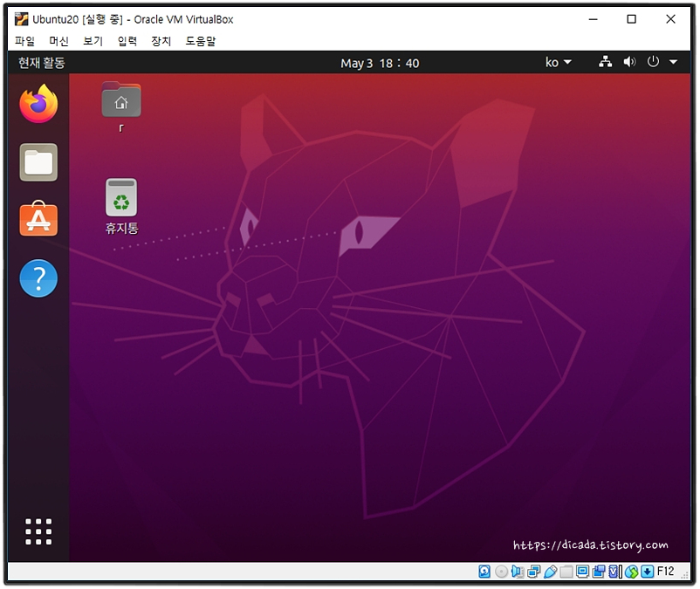
Task: Open the Help icon in the dock
Action: point(38,278)
